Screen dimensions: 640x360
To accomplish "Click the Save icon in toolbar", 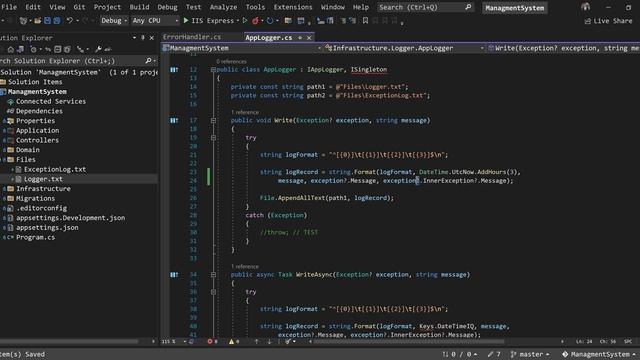I will point(47,20).
